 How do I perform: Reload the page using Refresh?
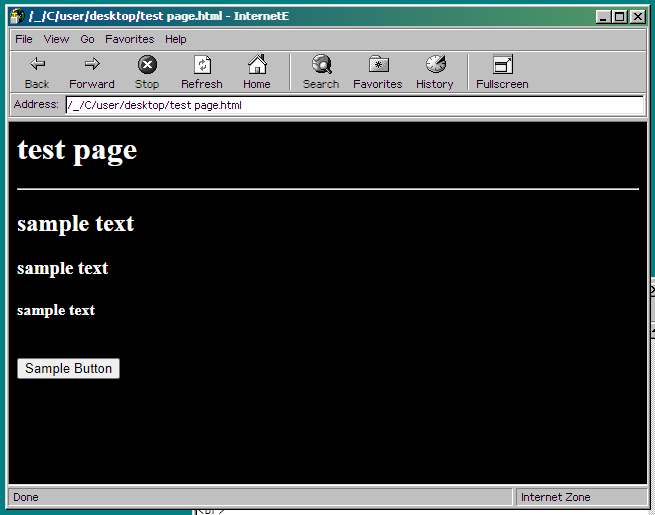[202, 72]
